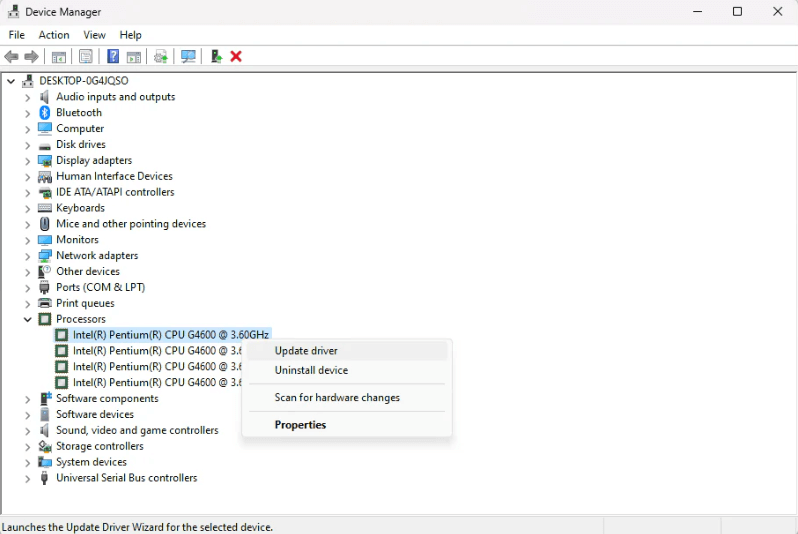The height and width of the screenshot is (534, 798).
Task: Expand the Audio inputs and outputs category
Action: tap(27, 97)
